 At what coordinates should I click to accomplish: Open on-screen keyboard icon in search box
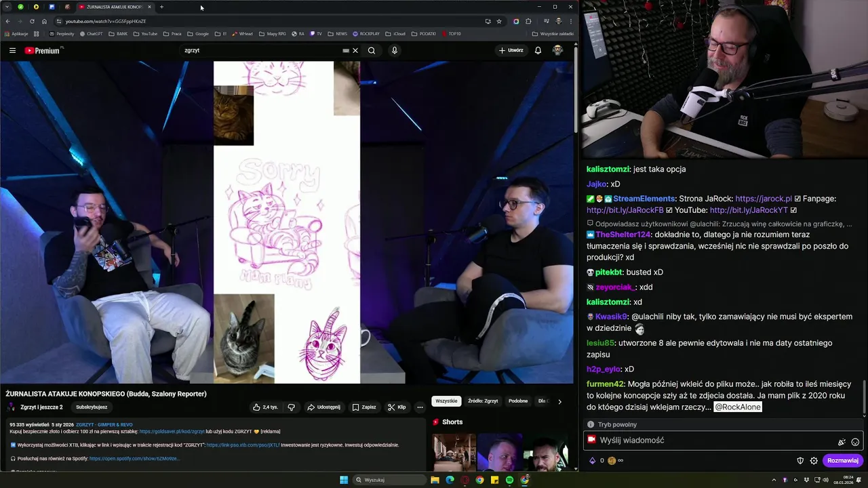(346, 50)
